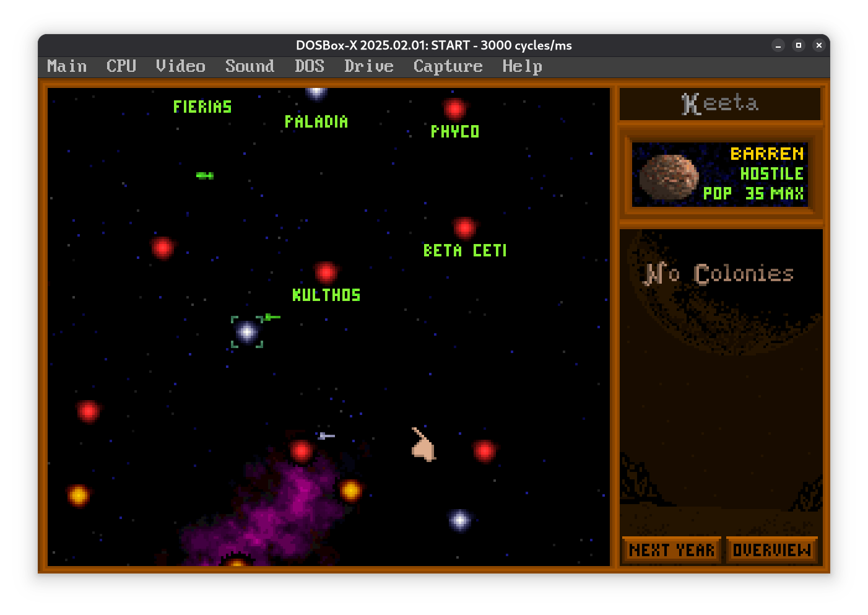This screenshot has height=615, width=868.
Task: Select the Beta Ceti red star
Action: pyautogui.click(x=464, y=228)
